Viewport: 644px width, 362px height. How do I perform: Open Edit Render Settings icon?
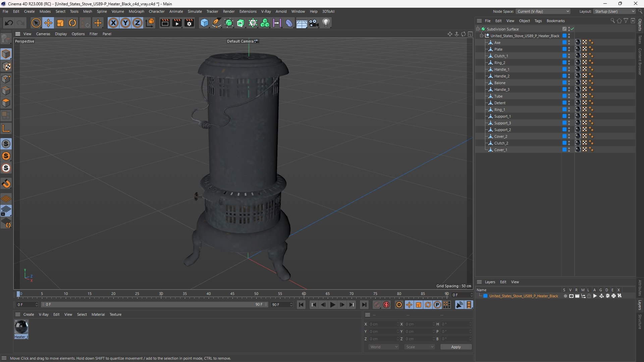coord(189,23)
